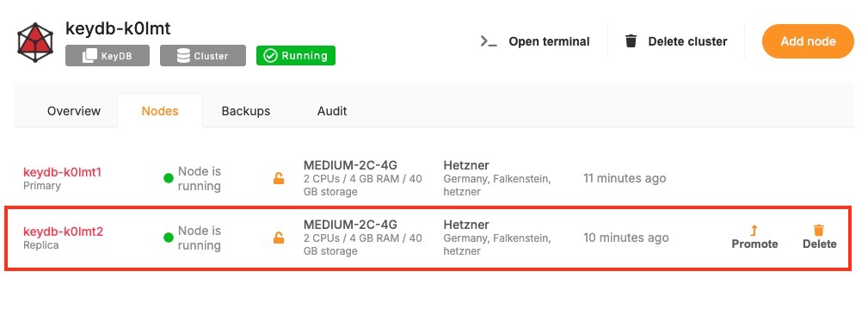868x321 pixels.
Task: Add a new node with orange button
Action: tap(808, 41)
